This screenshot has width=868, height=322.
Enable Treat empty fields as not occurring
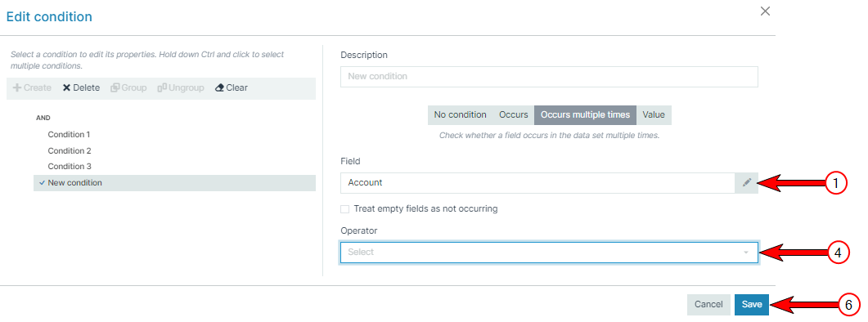[345, 209]
